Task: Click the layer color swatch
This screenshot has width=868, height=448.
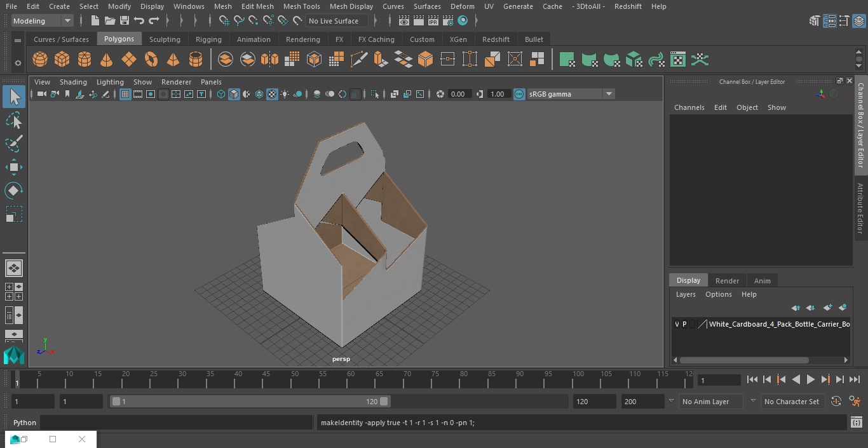Action: [x=702, y=324]
